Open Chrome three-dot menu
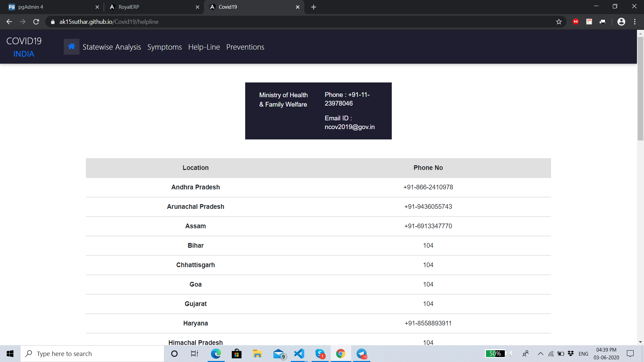Screen dimensions: 644x362 pos(635,22)
